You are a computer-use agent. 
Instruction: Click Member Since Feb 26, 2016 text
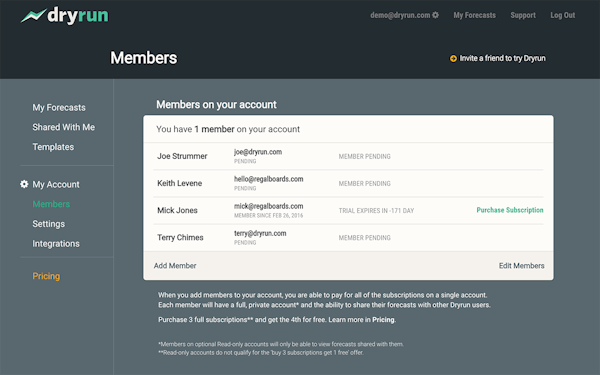(269, 215)
